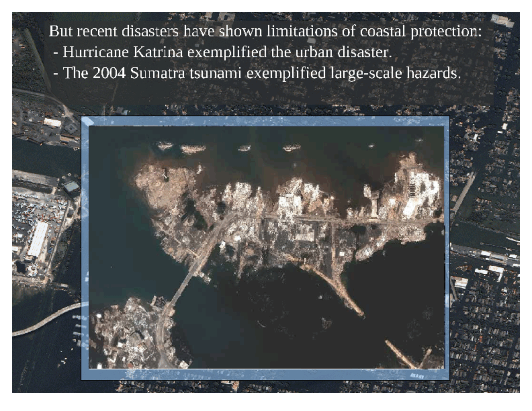Click the Hurricane Katrina bullet line
Image resolution: width=532 pixels, height=411 pixels.
(x=222, y=52)
